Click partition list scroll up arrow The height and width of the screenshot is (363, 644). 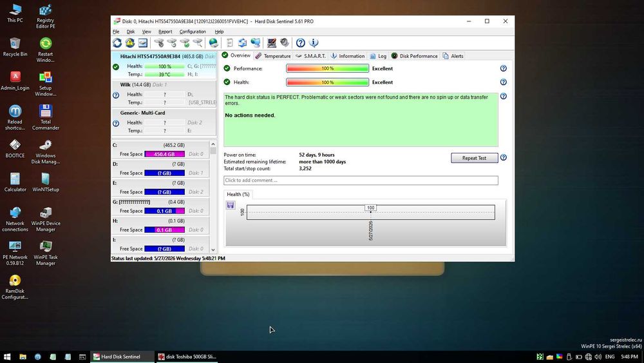(213, 144)
